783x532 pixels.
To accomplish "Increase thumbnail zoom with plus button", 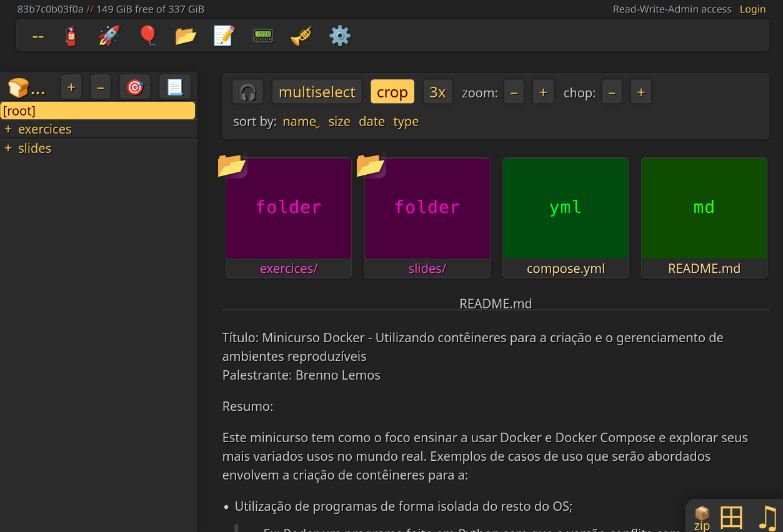I will coord(543,92).
